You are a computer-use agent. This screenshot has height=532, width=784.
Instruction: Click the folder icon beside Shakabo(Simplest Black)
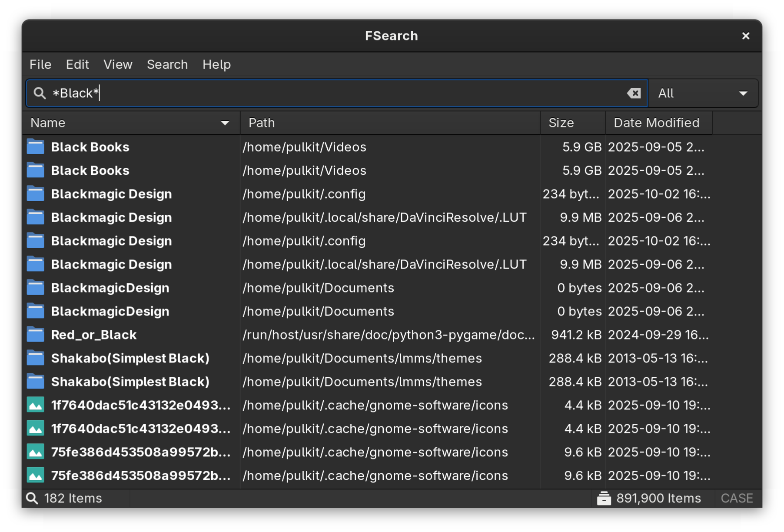(35, 358)
